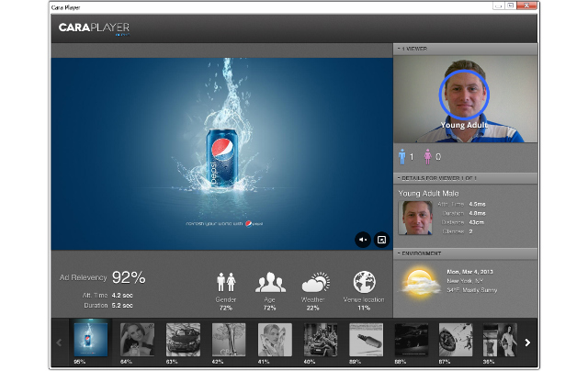Click the Gender 72% value
The height and width of the screenshot is (371, 588).
[x=226, y=308]
